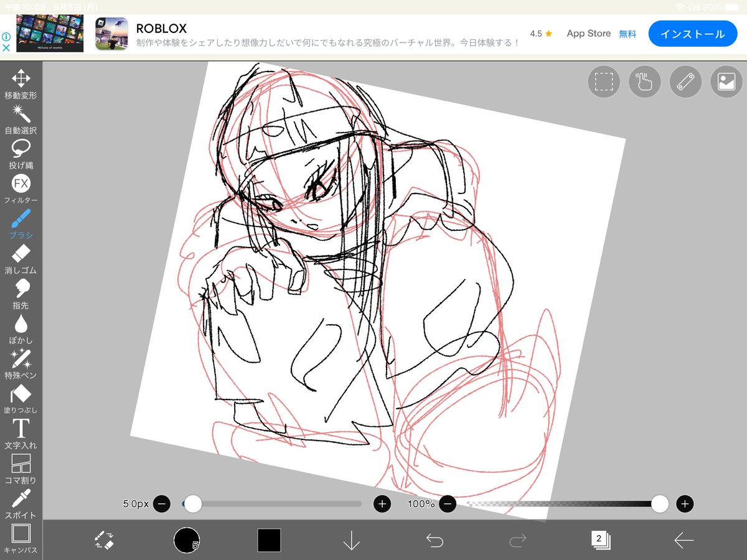Click the 100% opacity value

click(421, 504)
